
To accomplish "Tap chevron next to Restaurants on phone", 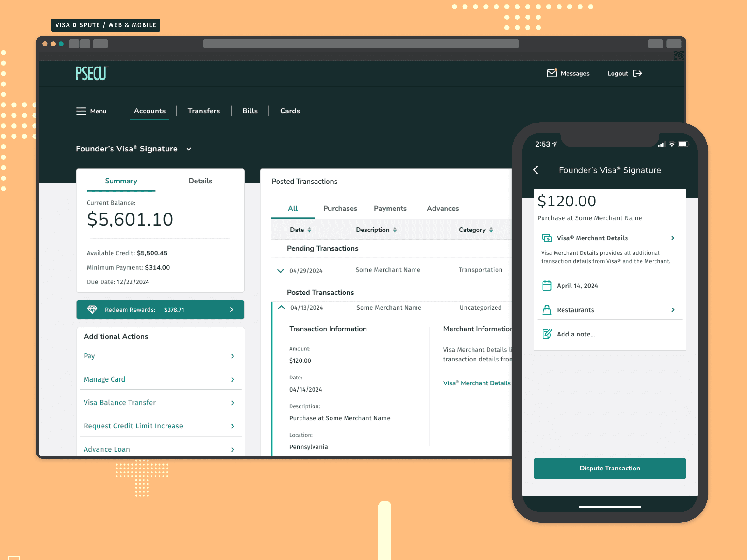I will pos(673,310).
